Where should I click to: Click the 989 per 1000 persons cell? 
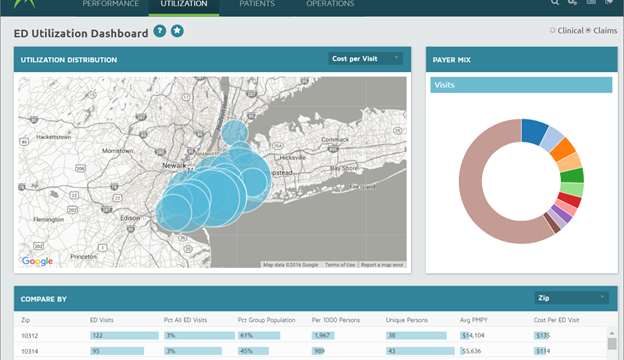click(x=318, y=351)
